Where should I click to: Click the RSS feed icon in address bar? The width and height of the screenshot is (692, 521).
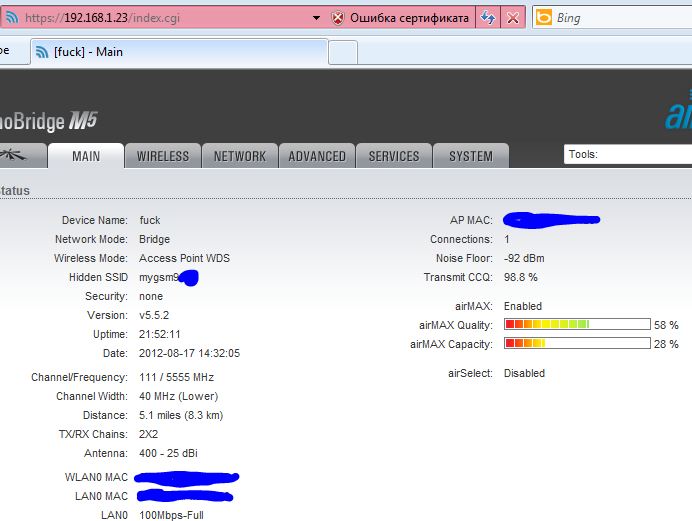11,18
